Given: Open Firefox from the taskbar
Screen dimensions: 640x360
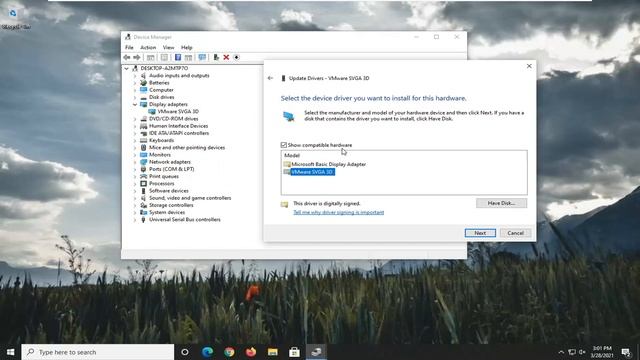Looking at the screenshot, I should click(251, 352).
